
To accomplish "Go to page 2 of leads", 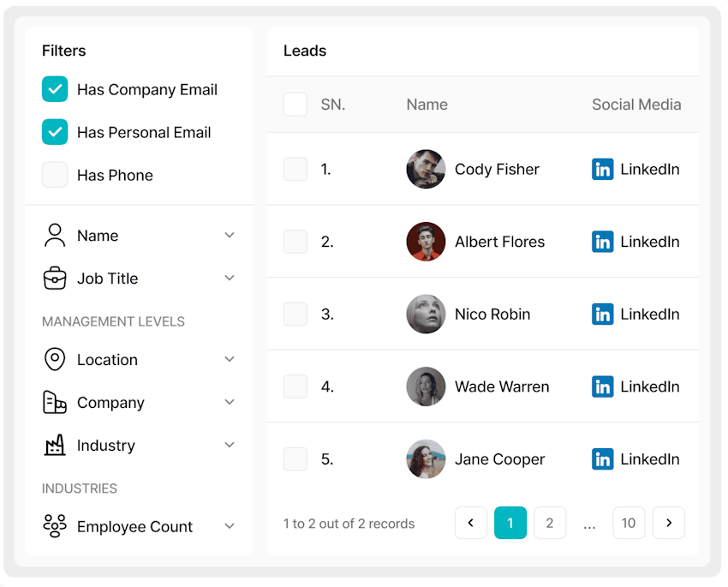I will pyautogui.click(x=550, y=523).
